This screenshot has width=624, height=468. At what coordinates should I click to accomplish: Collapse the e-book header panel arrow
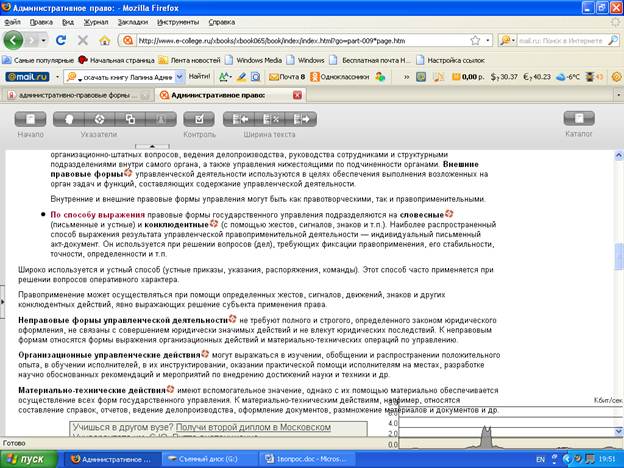[152, 146]
